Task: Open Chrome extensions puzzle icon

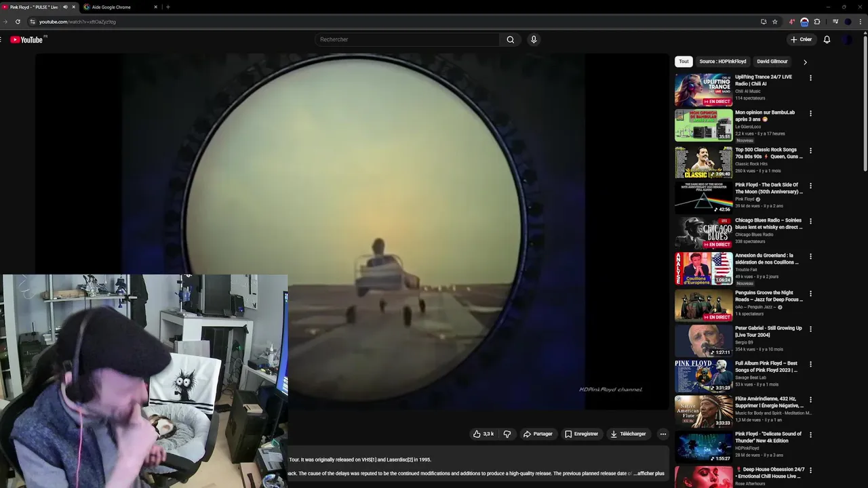Action: point(817,22)
